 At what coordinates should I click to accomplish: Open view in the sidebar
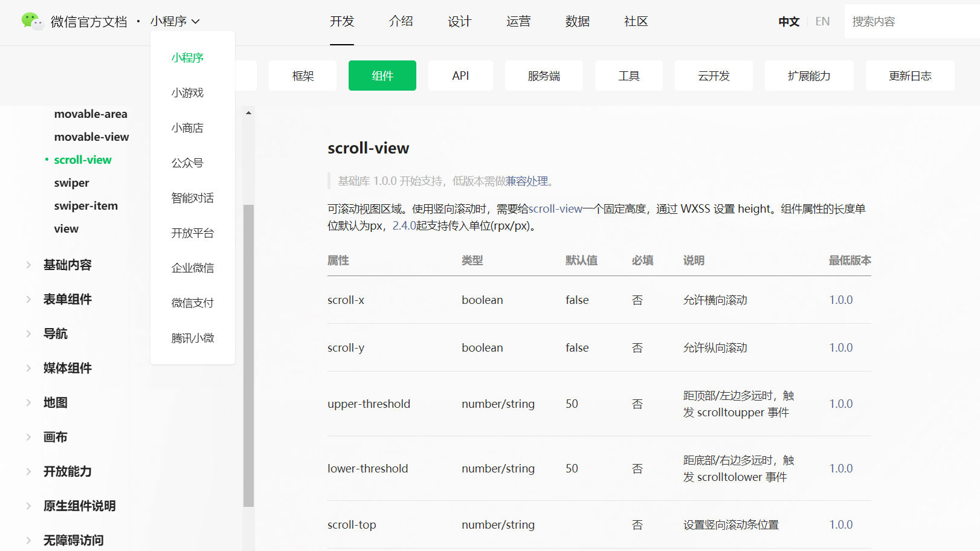coord(66,229)
